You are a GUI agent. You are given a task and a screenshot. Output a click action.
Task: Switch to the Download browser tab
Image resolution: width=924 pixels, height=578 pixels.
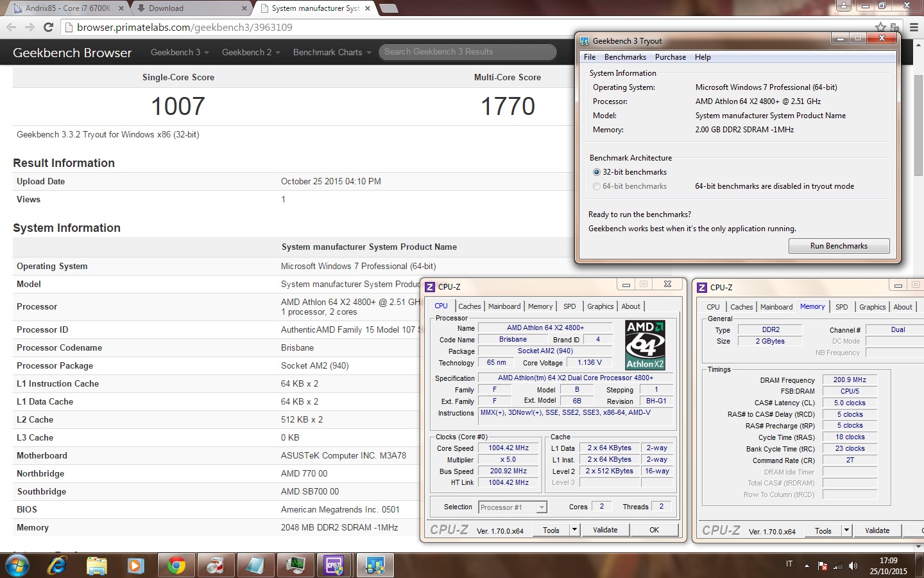click(191, 8)
